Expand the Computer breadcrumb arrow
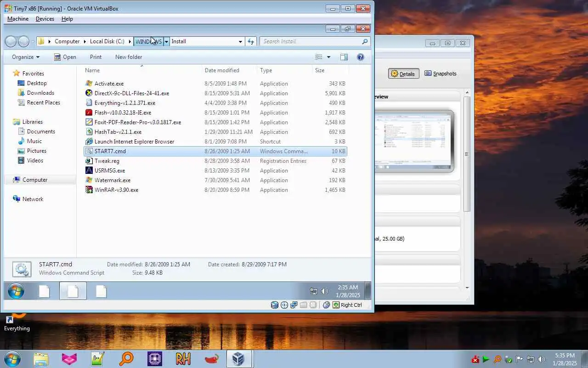Image resolution: width=588 pixels, height=368 pixels. coord(84,41)
